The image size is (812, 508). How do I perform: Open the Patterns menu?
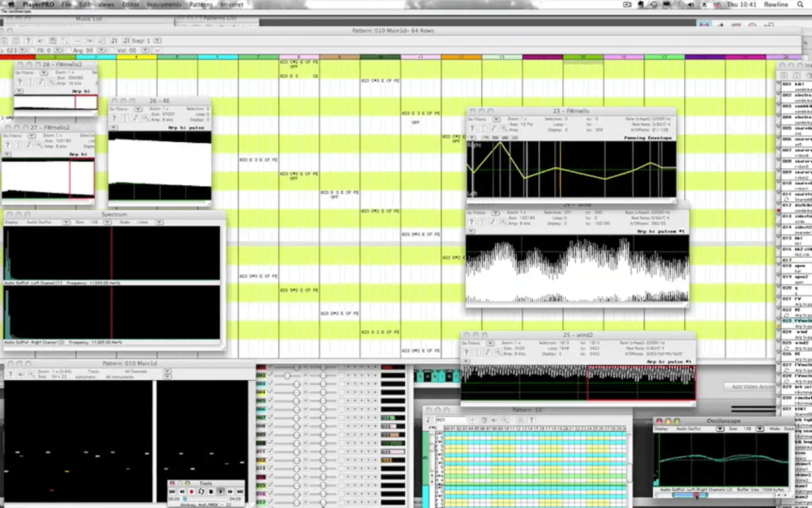coord(201,4)
